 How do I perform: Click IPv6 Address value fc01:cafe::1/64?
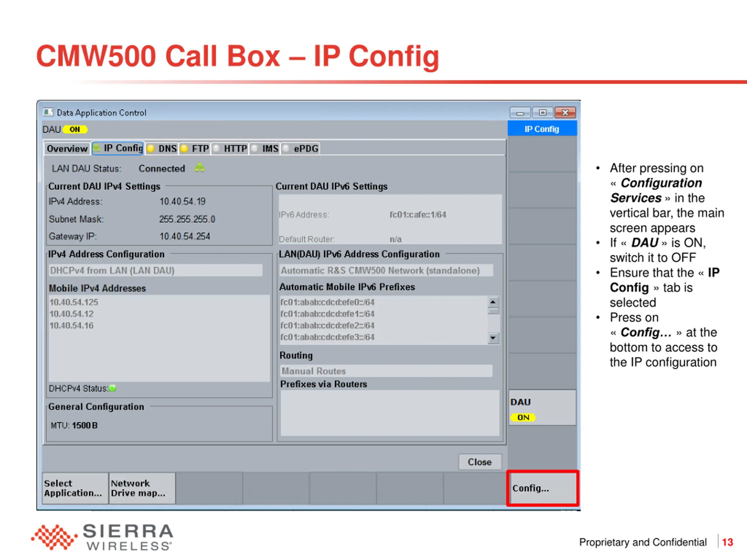[x=418, y=215]
